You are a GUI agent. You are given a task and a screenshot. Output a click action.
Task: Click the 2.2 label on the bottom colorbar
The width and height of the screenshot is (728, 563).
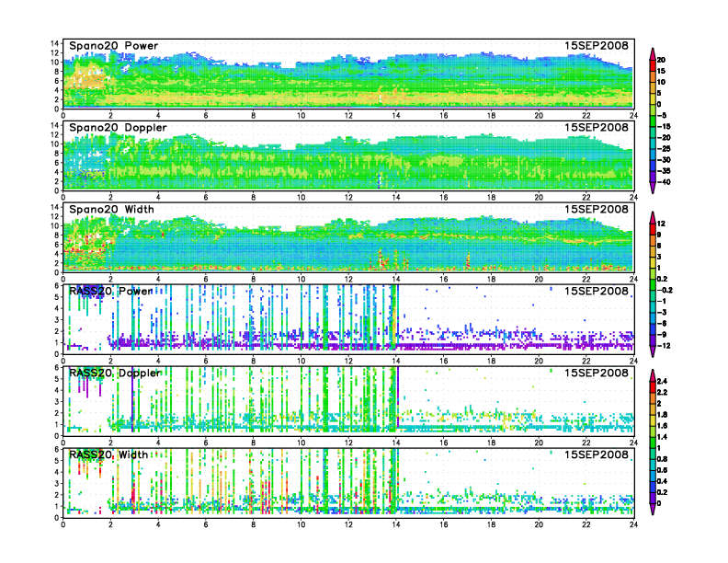click(x=662, y=393)
